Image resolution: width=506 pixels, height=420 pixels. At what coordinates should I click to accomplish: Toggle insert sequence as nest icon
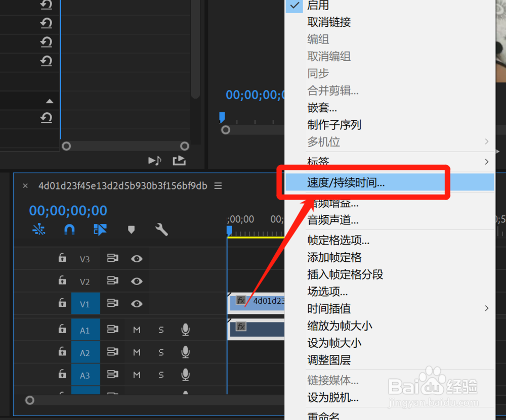click(x=39, y=229)
